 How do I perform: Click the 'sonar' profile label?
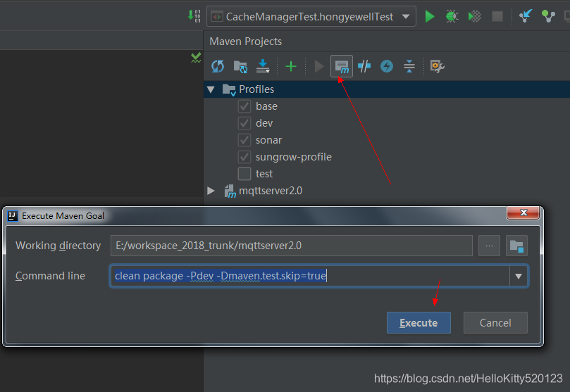(x=268, y=140)
